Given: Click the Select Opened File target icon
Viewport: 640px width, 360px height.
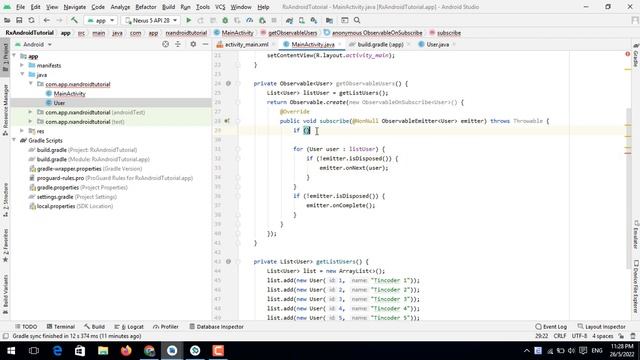Looking at the screenshot, I should [165, 44].
